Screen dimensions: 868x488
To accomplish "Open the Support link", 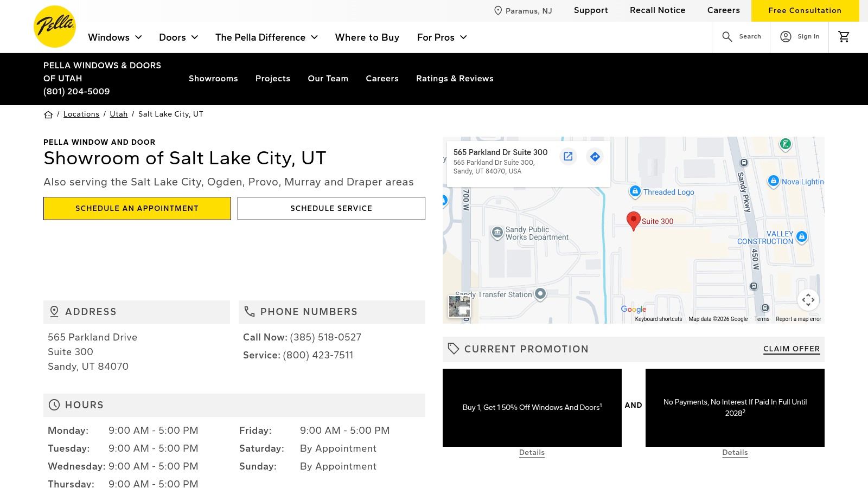I will 591,10.
